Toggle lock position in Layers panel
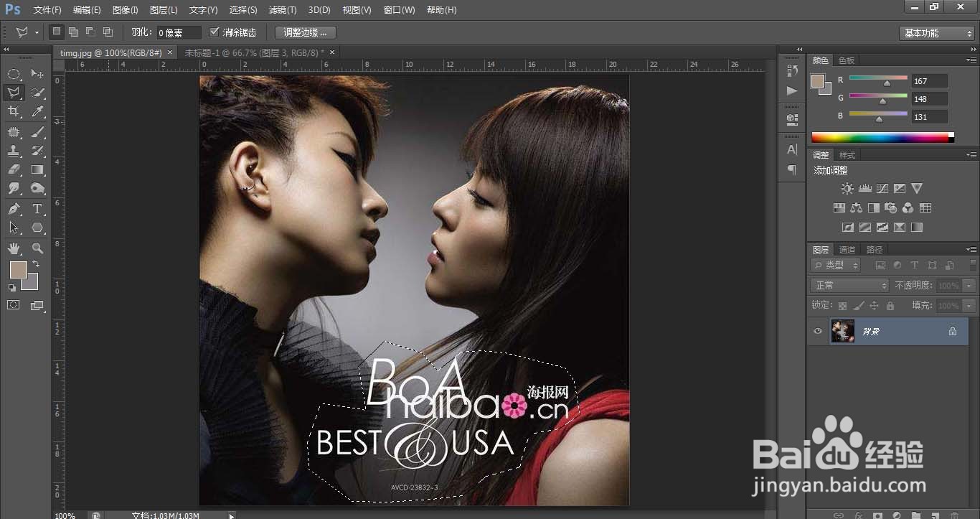This screenshot has width=980, height=519. (874, 306)
